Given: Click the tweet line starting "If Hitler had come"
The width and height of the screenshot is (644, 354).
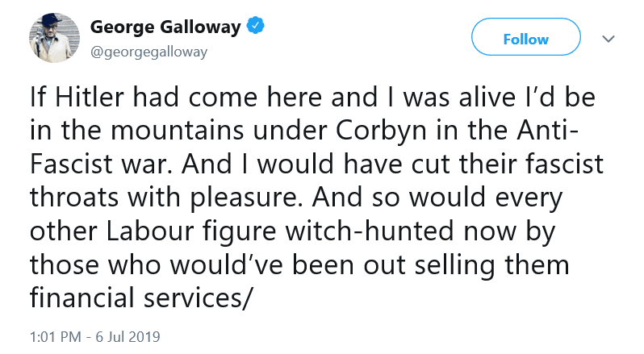Looking at the screenshot, I should pos(312,98).
